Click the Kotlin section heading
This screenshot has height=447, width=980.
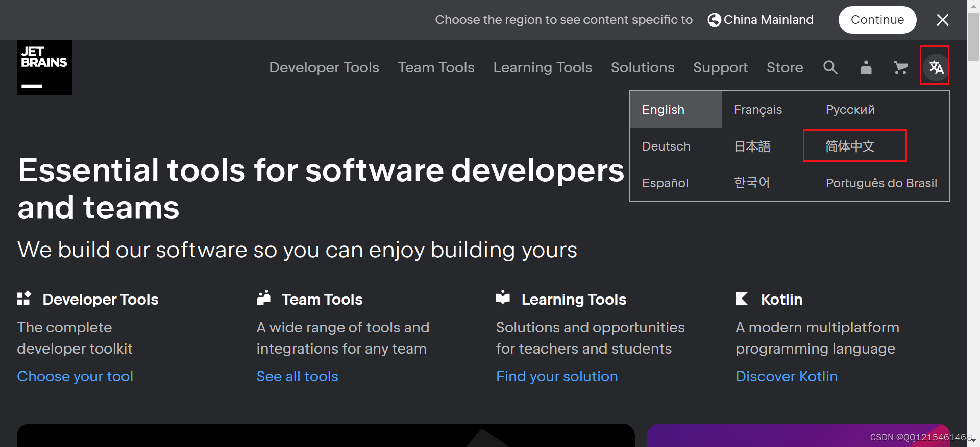click(781, 300)
